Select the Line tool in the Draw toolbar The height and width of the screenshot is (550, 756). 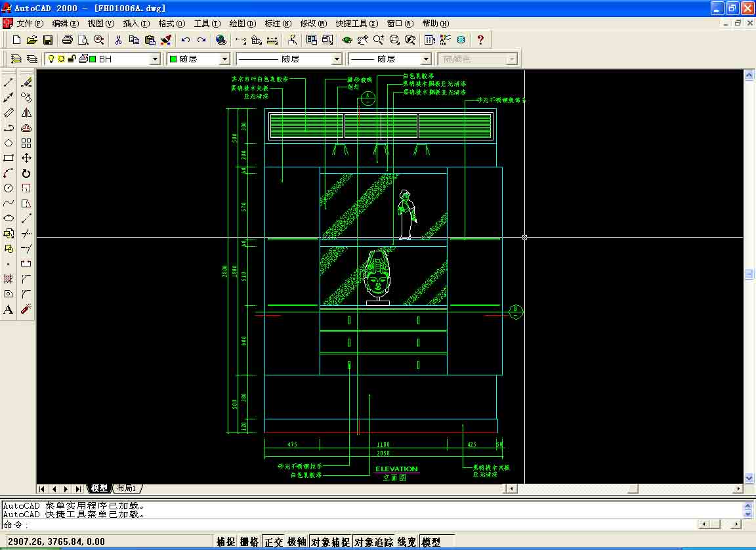pos(8,83)
